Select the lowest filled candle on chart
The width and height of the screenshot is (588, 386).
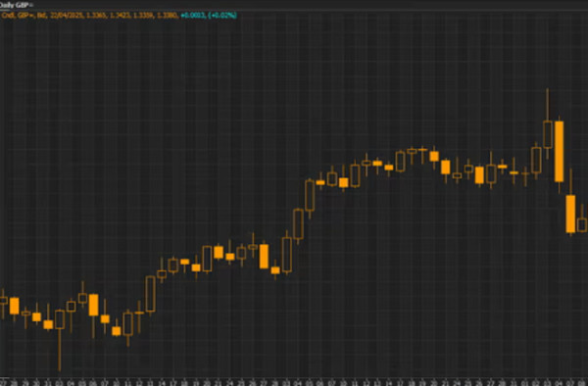(117, 331)
